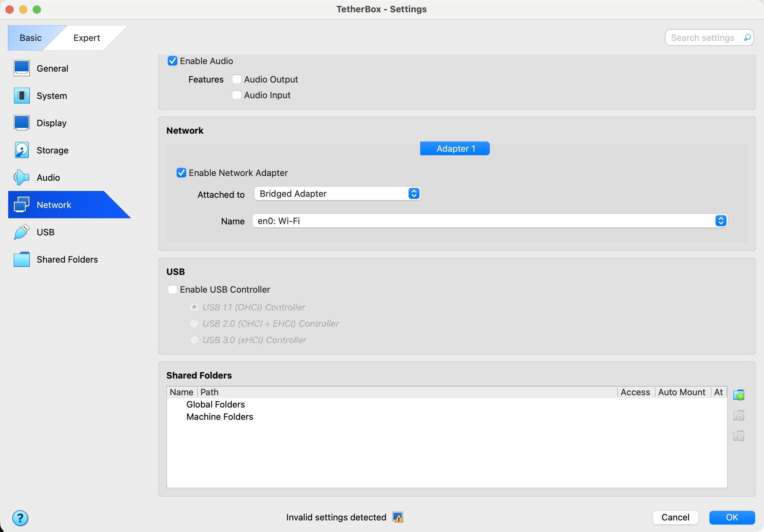Check Enable USB Controller
Viewport: 764px width, 532px height.
coord(173,289)
